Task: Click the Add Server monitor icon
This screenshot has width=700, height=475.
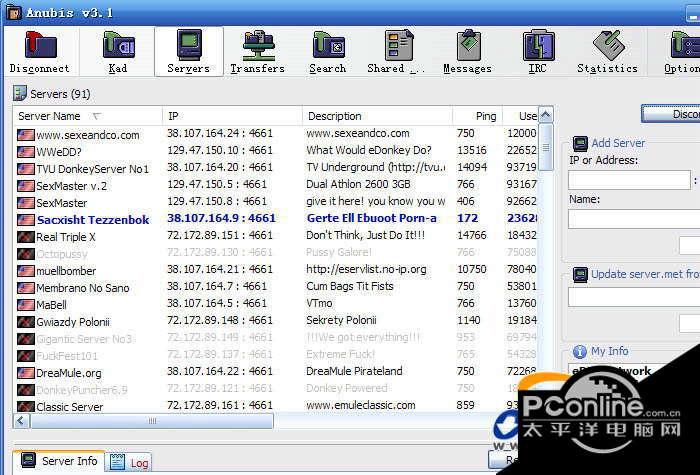Action: (580, 143)
